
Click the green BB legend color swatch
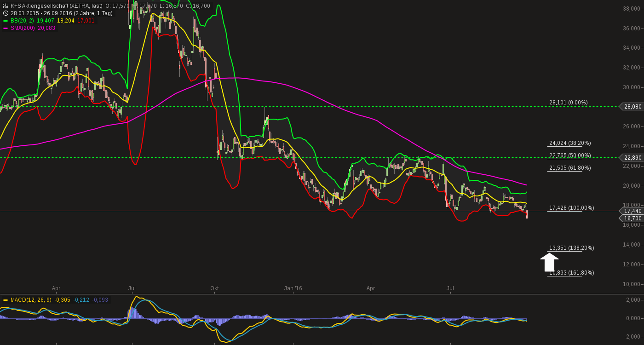pos(6,21)
